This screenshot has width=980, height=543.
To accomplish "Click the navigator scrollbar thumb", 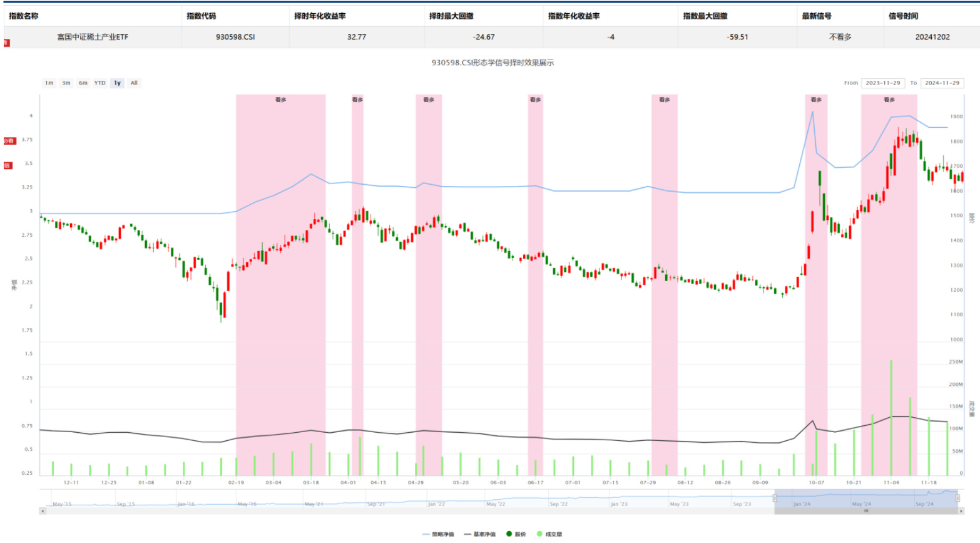I will 866,511.
